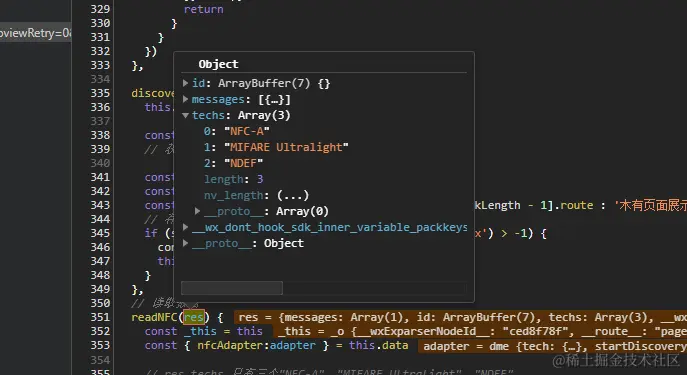Expand the __proto__: Array(0) entry
Viewport: 687px width, 375px height.
(198, 212)
